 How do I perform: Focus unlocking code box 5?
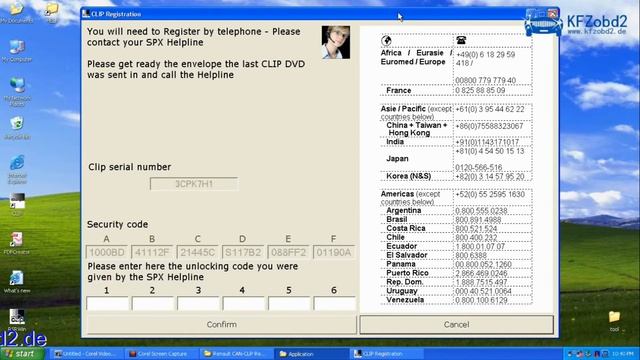coord(289,304)
